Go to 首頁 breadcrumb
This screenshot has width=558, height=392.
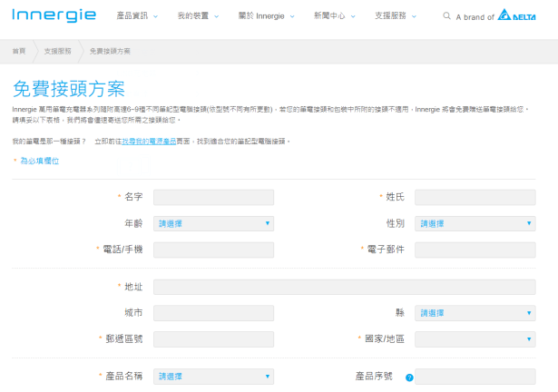tap(19, 52)
